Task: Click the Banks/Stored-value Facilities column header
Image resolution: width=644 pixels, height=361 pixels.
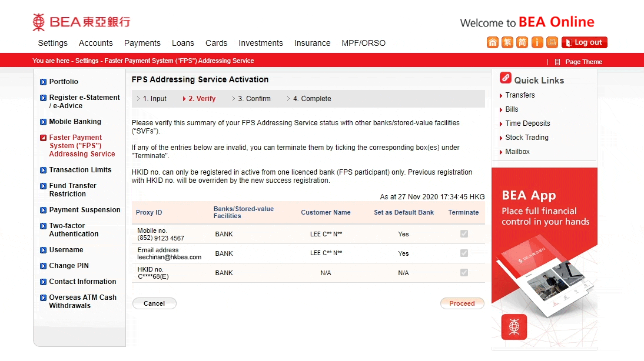Action: tap(244, 212)
